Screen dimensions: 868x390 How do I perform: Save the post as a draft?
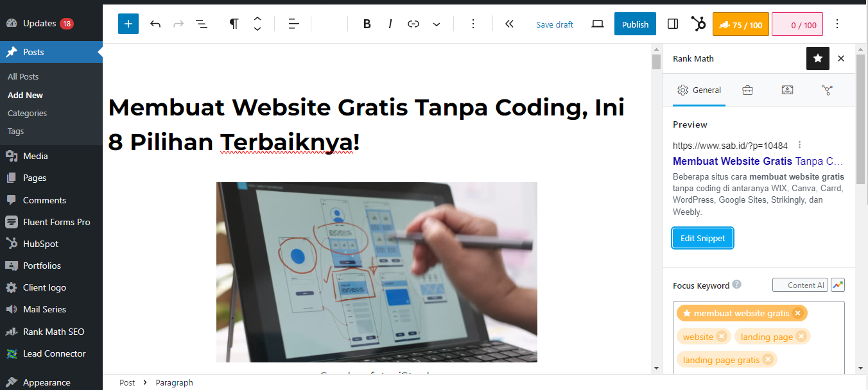(x=554, y=24)
